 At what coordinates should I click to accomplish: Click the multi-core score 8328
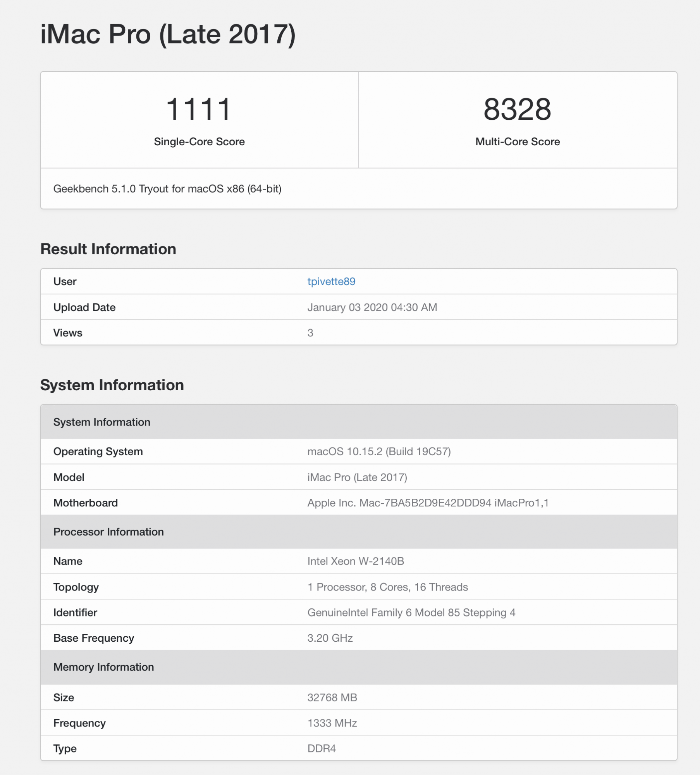(x=517, y=109)
